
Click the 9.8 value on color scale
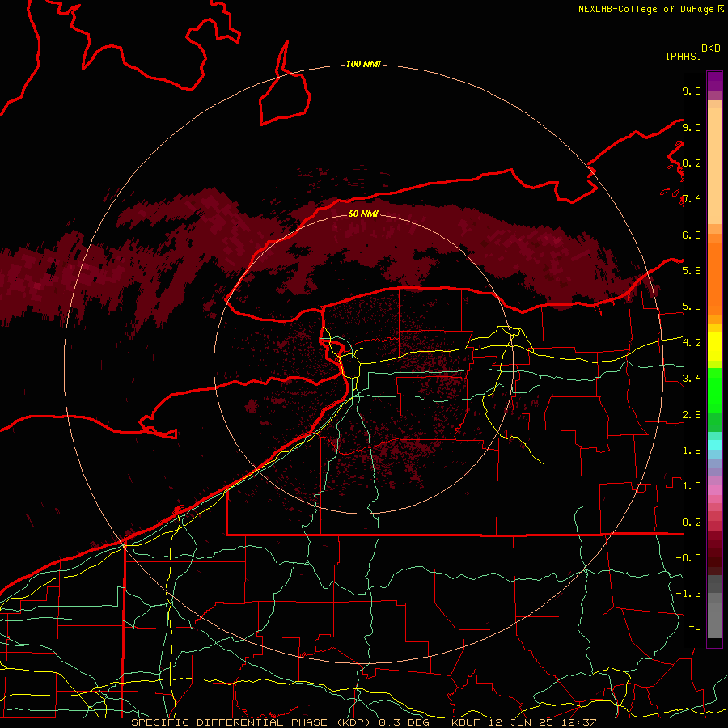point(692,91)
